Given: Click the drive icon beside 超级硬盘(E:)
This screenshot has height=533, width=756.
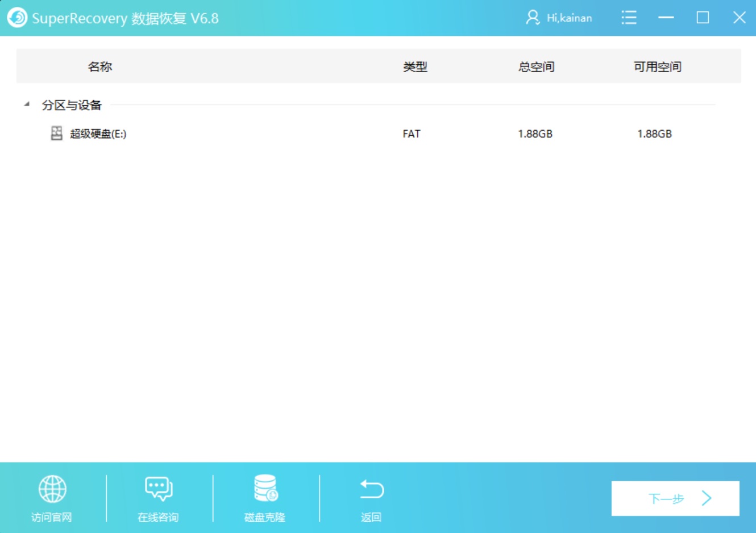Looking at the screenshot, I should click(x=55, y=134).
